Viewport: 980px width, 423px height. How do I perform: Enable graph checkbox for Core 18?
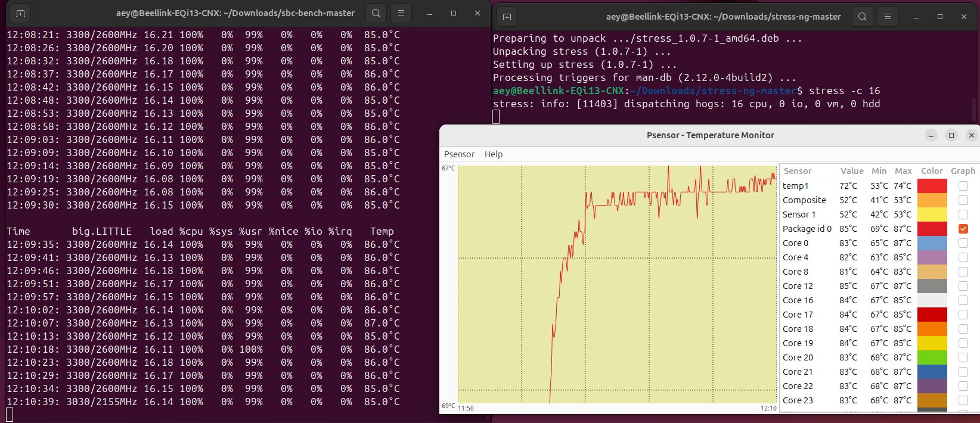(x=963, y=329)
